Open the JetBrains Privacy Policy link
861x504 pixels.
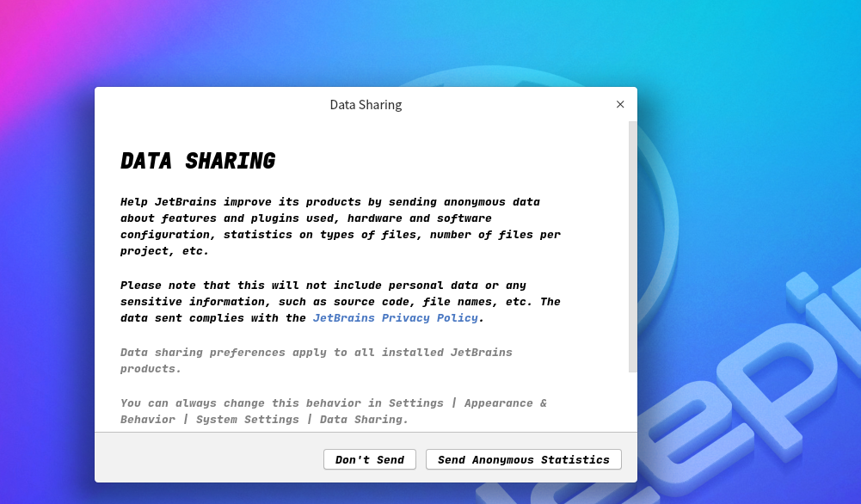point(396,318)
